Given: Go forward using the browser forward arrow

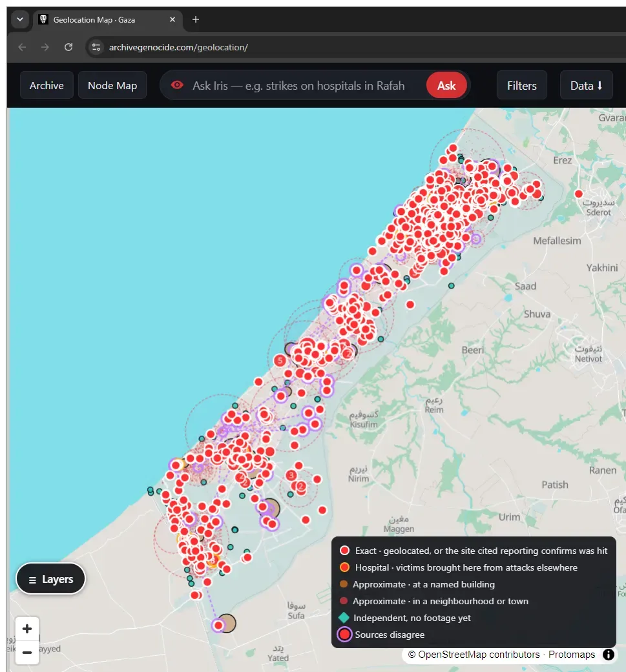Looking at the screenshot, I should (x=45, y=47).
